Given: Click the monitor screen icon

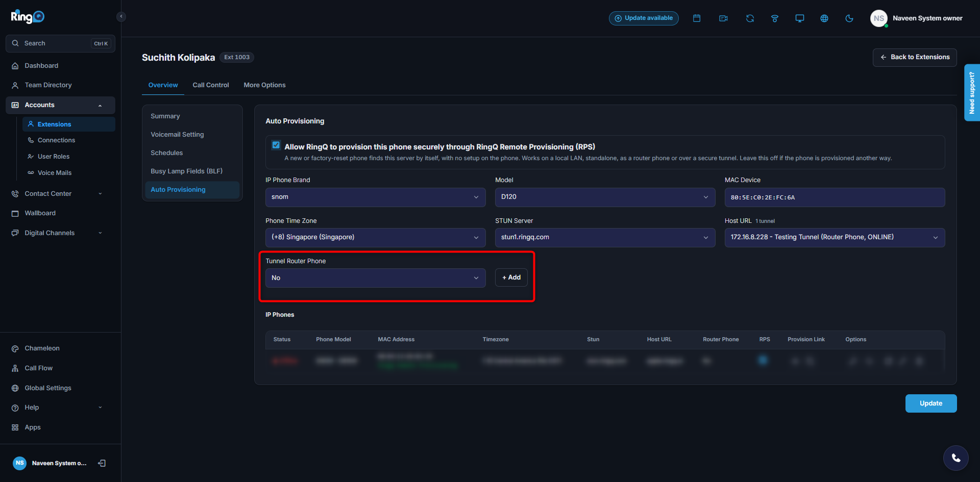Looking at the screenshot, I should click(x=800, y=18).
